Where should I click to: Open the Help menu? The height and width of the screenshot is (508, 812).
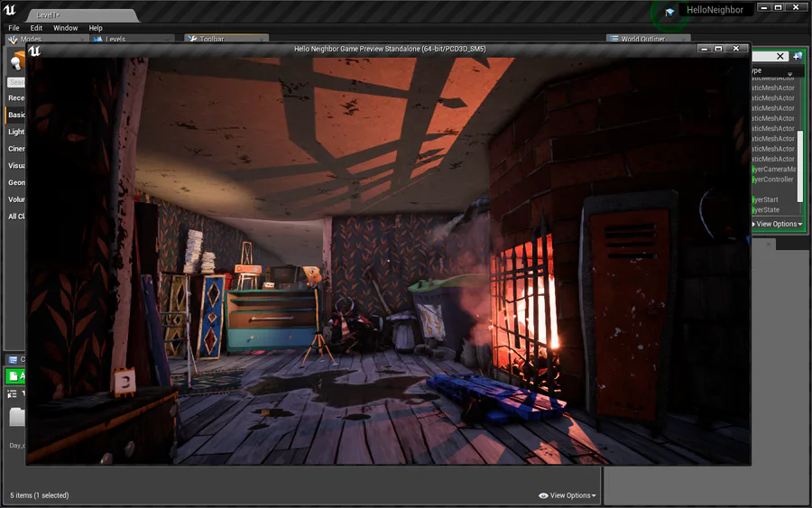(96, 28)
